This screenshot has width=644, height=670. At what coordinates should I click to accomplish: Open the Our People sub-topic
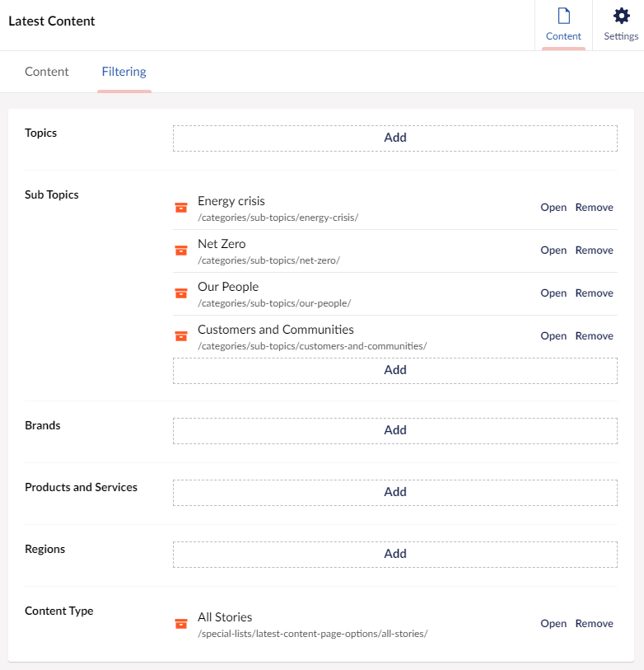click(553, 293)
